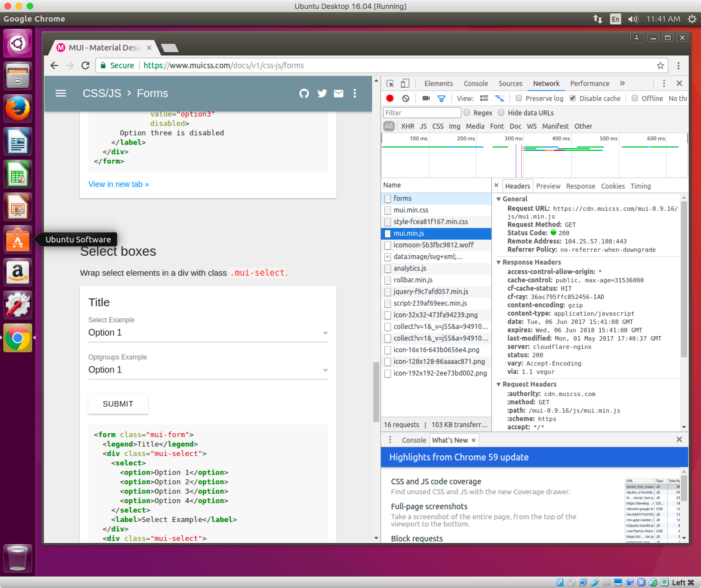Enable the Offline checkbox
Viewport: 701px width, 588px height.
634,98
